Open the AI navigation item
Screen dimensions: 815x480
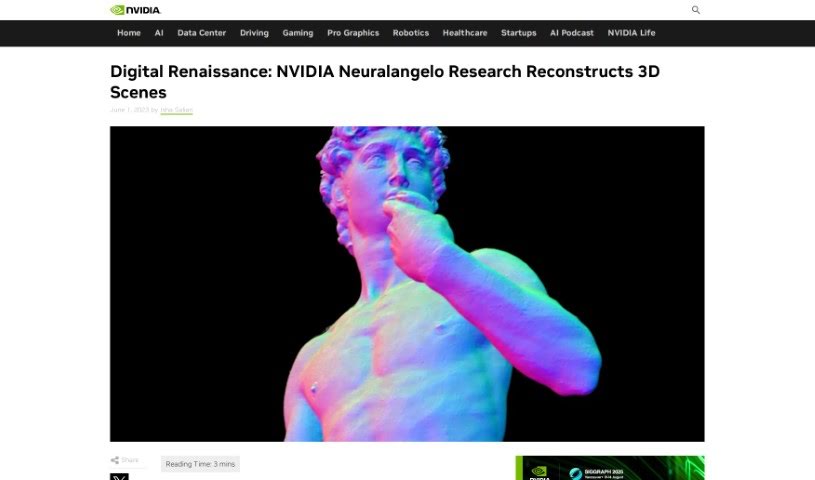(x=159, y=33)
